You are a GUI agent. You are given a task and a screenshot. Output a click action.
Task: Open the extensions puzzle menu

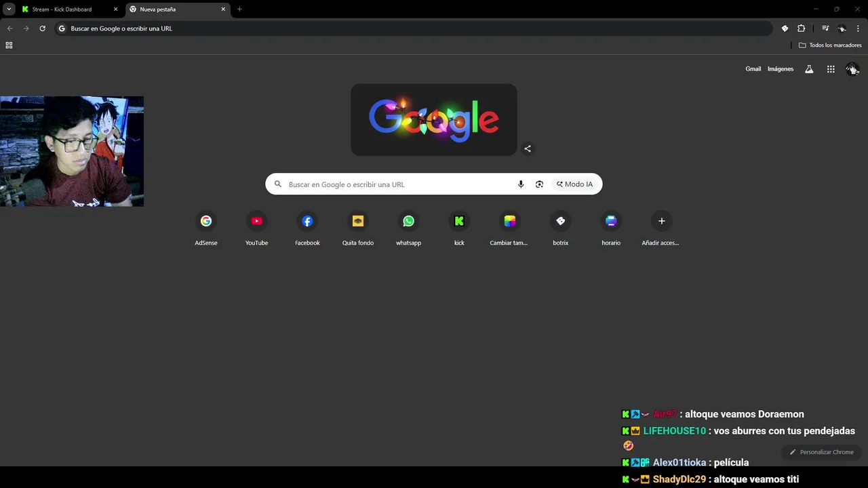(x=801, y=28)
